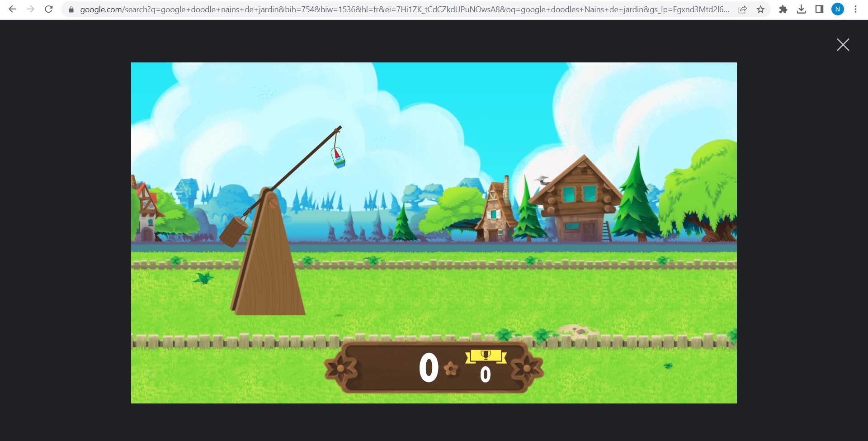Image resolution: width=868 pixels, height=441 pixels.
Task: Click the log cabin in the background
Action: click(x=576, y=199)
